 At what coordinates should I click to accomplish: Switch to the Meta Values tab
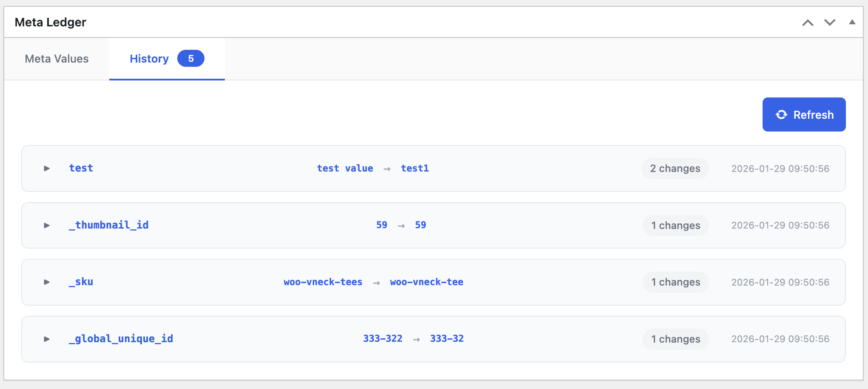pyautogui.click(x=57, y=59)
